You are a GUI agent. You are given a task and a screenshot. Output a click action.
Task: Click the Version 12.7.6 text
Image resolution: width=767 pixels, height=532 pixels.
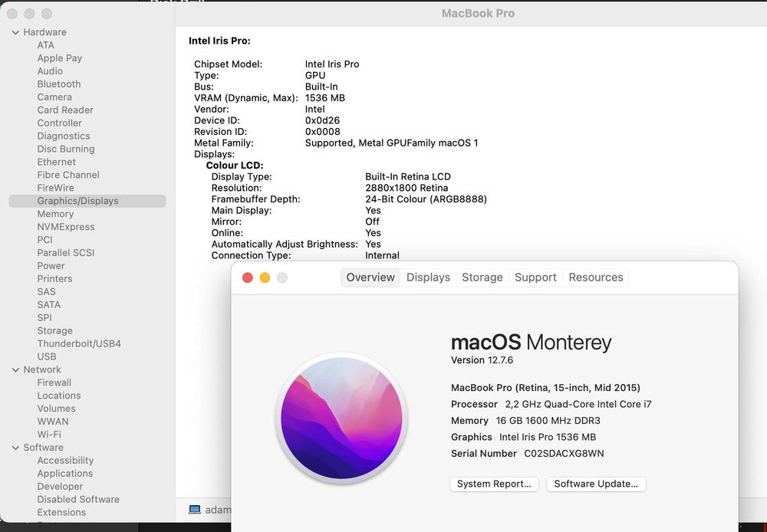pos(482,360)
